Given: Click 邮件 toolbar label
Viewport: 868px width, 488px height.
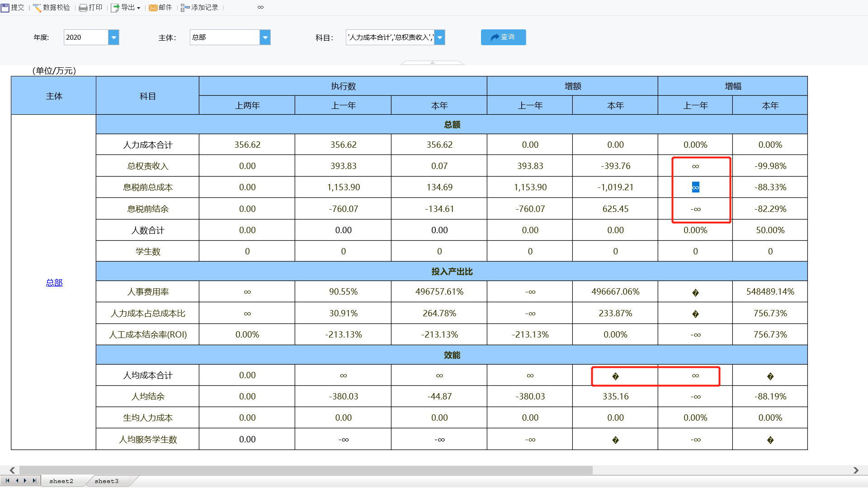Looking at the screenshot, I should [x=165, y=7].
